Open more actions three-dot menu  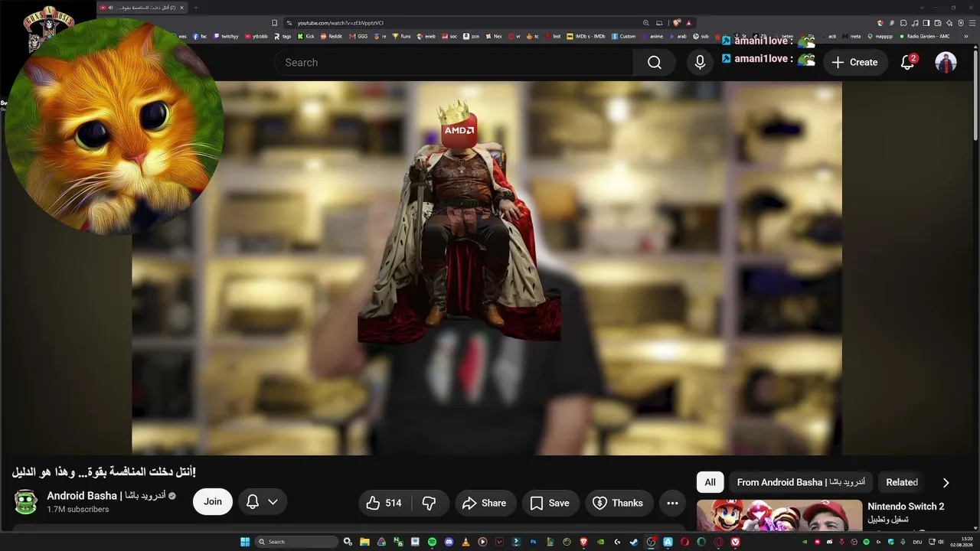pyautogui.click(x=672, y=503)
